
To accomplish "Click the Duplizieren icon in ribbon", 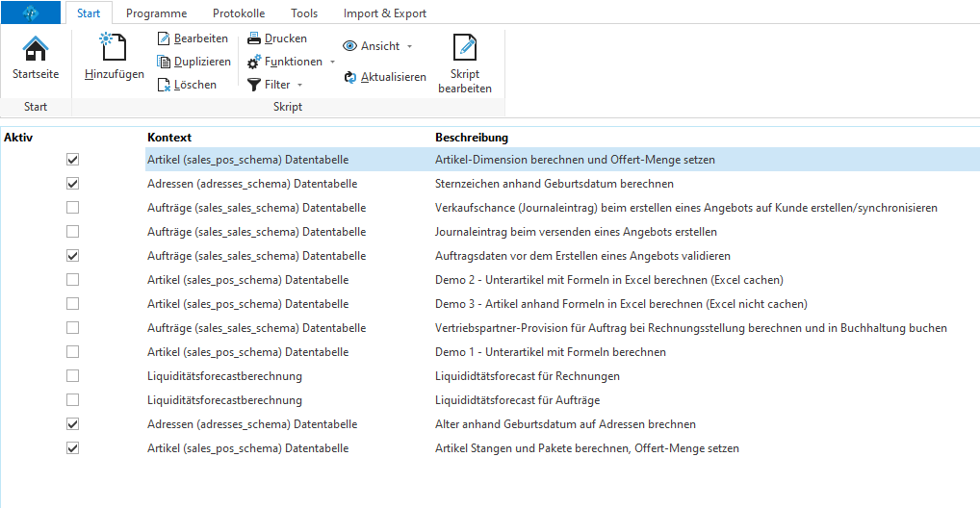I will (x=164, y=62).
